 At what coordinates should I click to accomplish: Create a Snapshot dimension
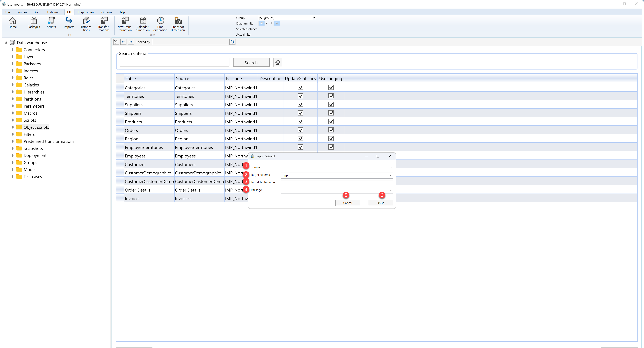(178, 24)
